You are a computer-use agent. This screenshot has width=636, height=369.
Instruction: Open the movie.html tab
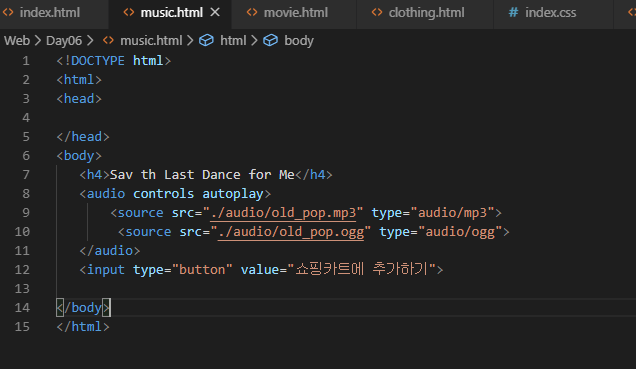(296, 13)
